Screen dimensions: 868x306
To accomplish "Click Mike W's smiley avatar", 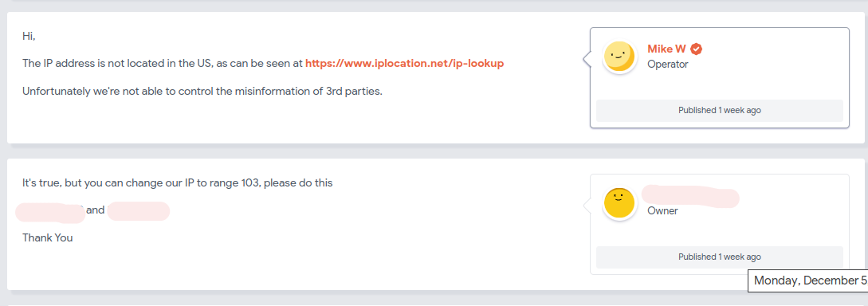I will click(x=620, y=57).
